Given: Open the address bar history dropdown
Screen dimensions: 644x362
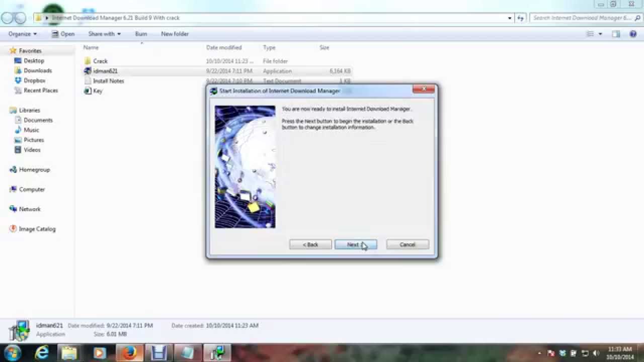Looking at the screenshot, I should click(x=510, y=18).
